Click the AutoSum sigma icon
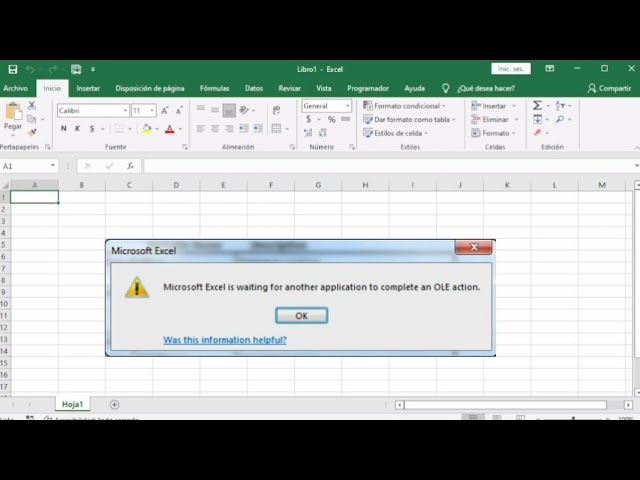Image resolution: width=640 pixels, height=480 pixels. coord(537,106)
